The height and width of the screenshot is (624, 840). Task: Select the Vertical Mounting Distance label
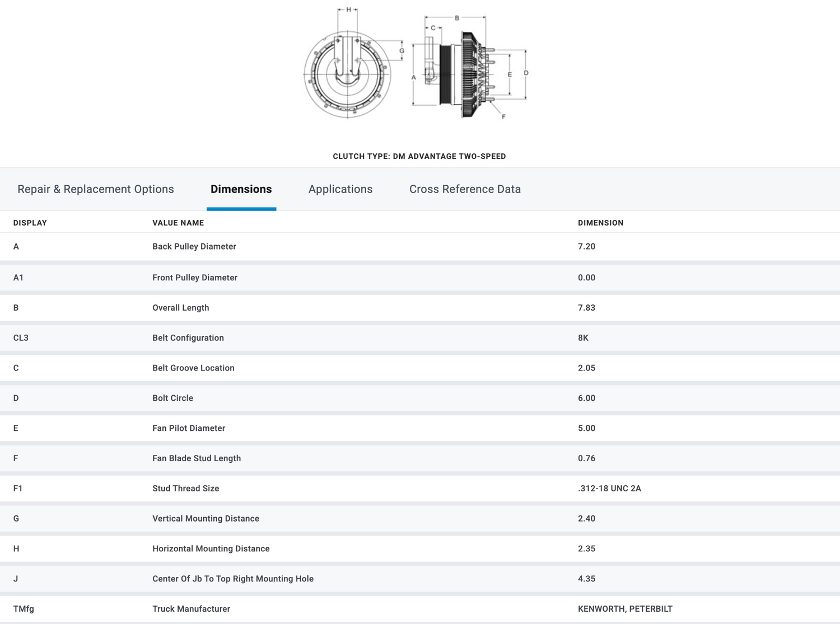[x=206, y=519]
